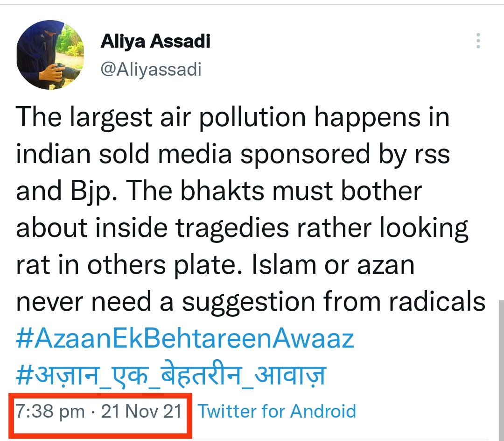Click Aliya Assadi's profile picture
This screenshot has height=441, width=504.
51,55
